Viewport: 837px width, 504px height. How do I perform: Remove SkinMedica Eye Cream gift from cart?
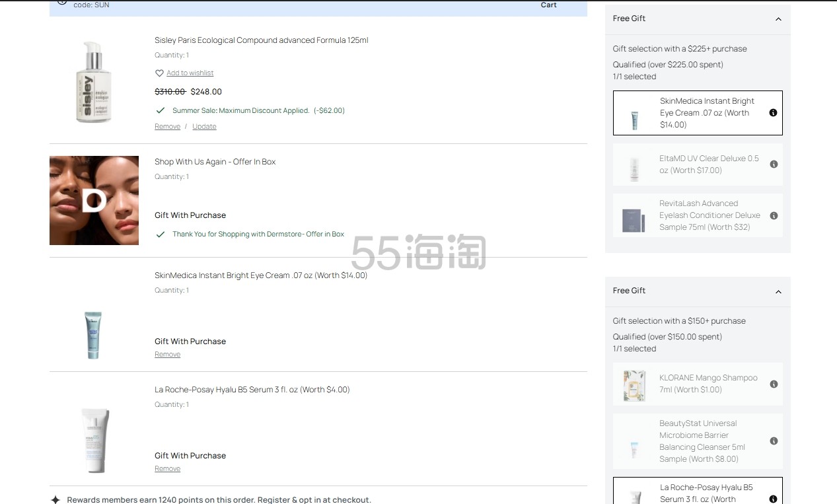point(167,355)
